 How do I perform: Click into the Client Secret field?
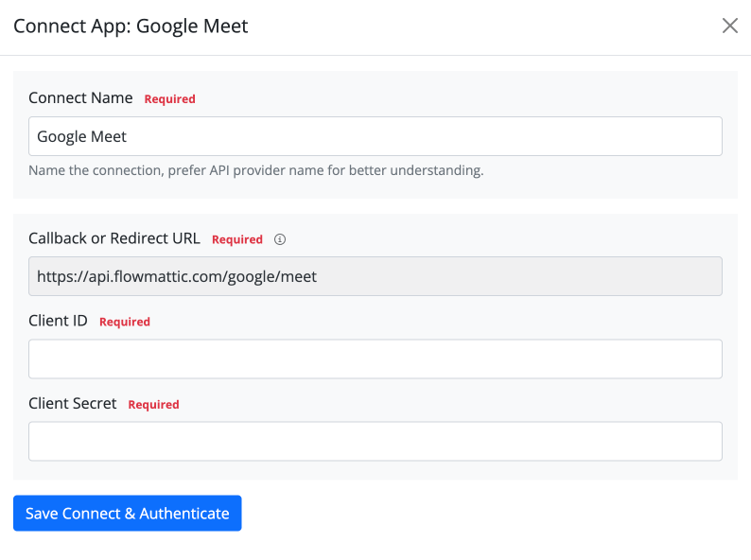coord(375,441)
